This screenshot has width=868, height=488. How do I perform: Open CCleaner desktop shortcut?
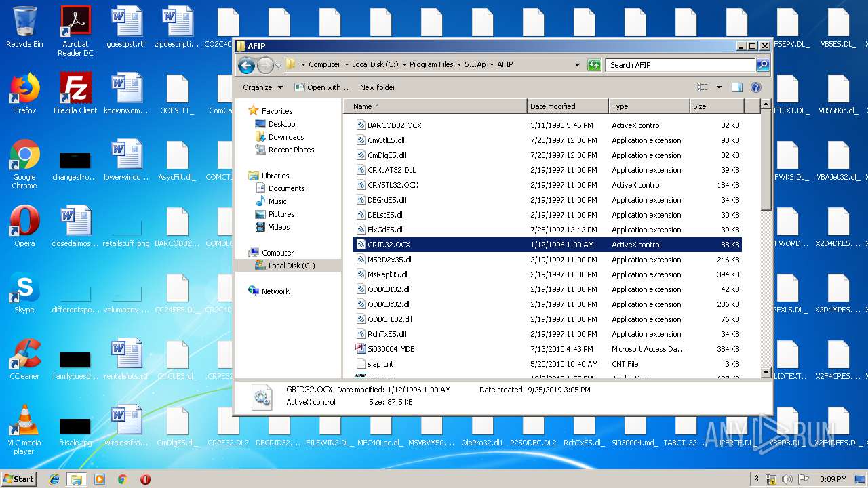coord(24,359)
